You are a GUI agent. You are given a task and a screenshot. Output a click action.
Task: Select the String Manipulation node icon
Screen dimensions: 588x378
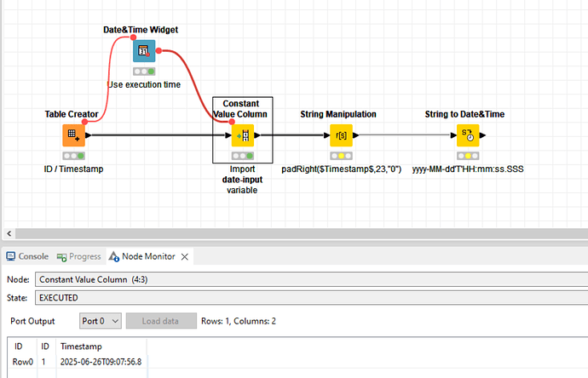click(341, 135)
